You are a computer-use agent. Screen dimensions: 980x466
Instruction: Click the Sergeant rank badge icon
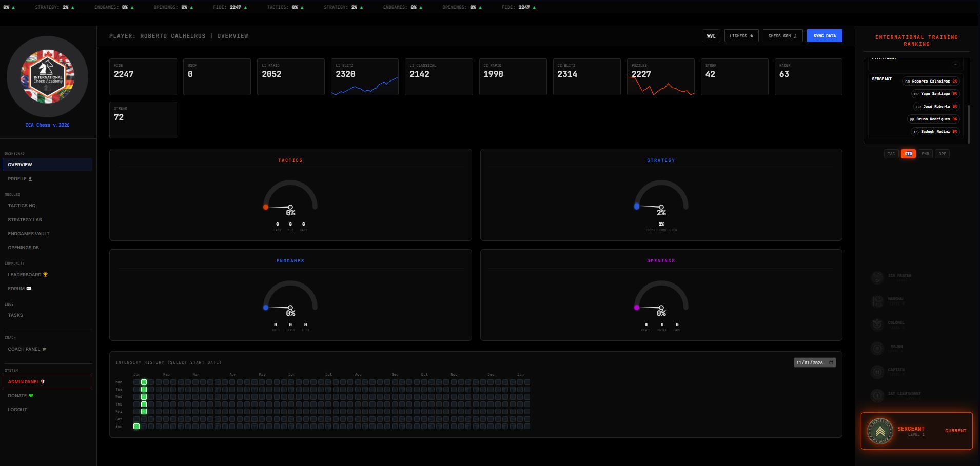click(x=880, y=431)
